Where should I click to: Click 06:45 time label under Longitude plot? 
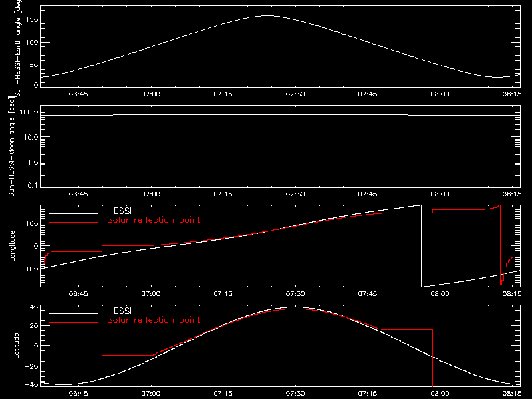point(78,294)
